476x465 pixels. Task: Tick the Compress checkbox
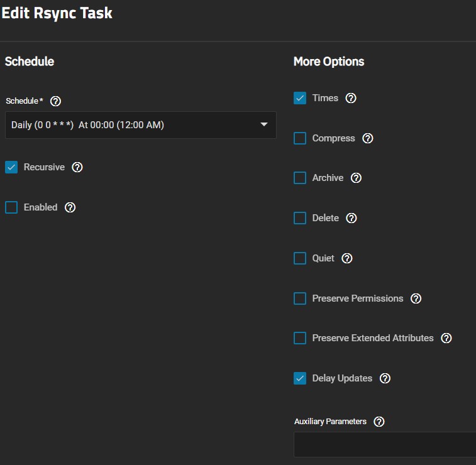point(300,138)
